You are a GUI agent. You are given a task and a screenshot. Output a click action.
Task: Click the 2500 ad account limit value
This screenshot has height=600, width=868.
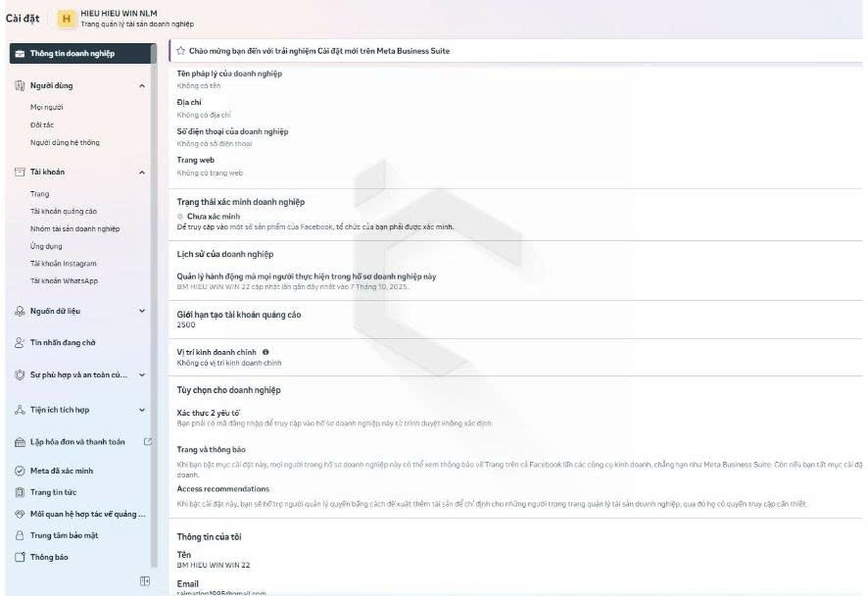point(186,325)
